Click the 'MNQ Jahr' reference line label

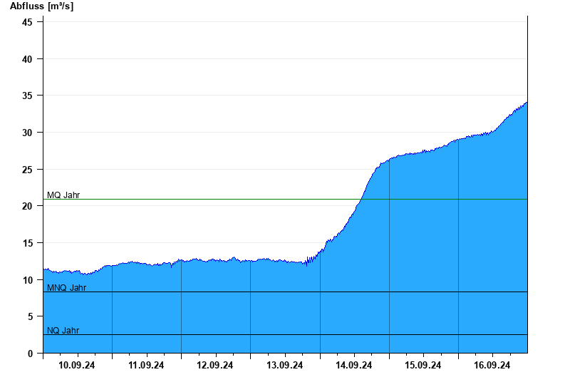point(66,288)
